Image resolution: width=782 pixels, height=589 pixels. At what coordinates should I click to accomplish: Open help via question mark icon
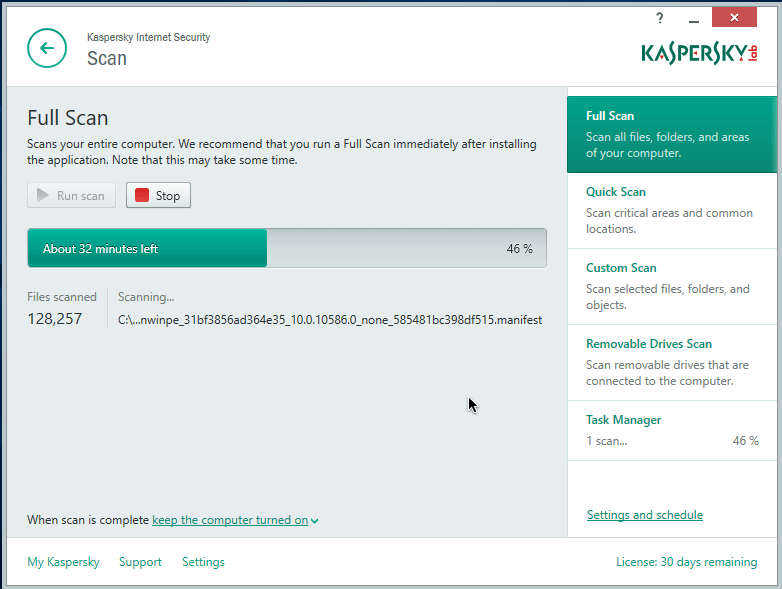[x=659, y=19]
